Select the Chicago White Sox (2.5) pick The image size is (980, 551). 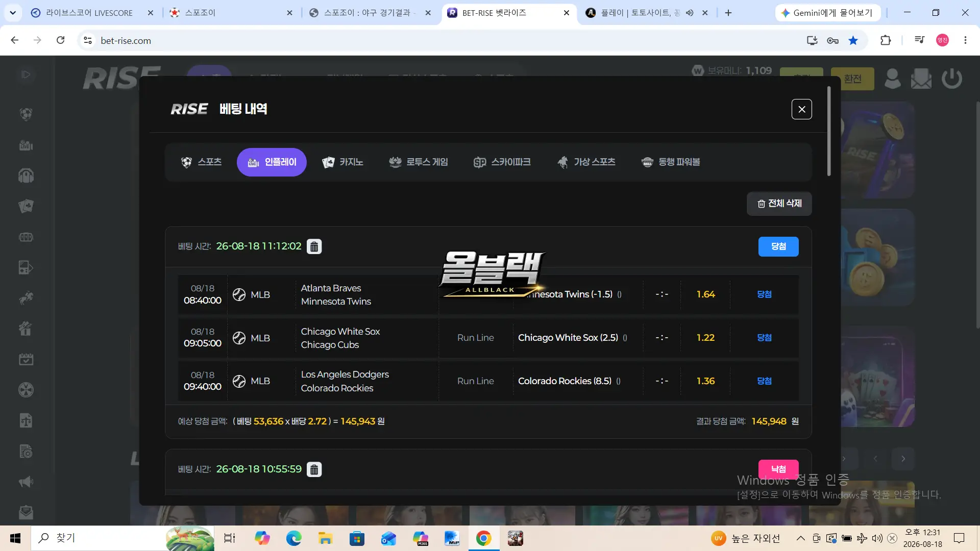[x=568, y=338]
